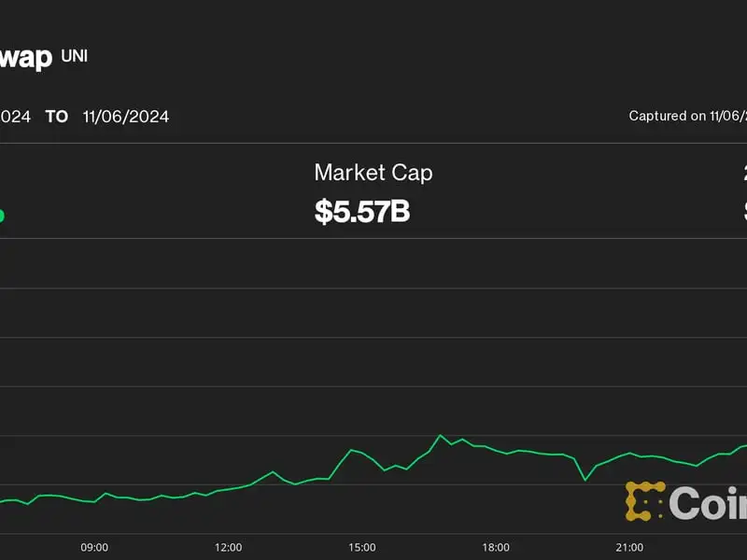Image resolution: width=747 pixels, height=560 pixels.
Task: Click the 15:00 time axis label
Action: [362, 547]
